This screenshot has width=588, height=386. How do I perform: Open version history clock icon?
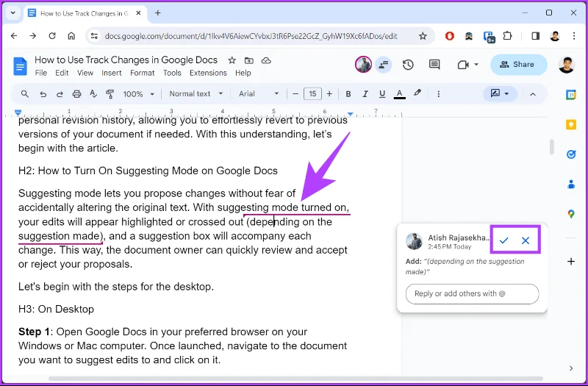pyautogui.click(x=408, y=65)
